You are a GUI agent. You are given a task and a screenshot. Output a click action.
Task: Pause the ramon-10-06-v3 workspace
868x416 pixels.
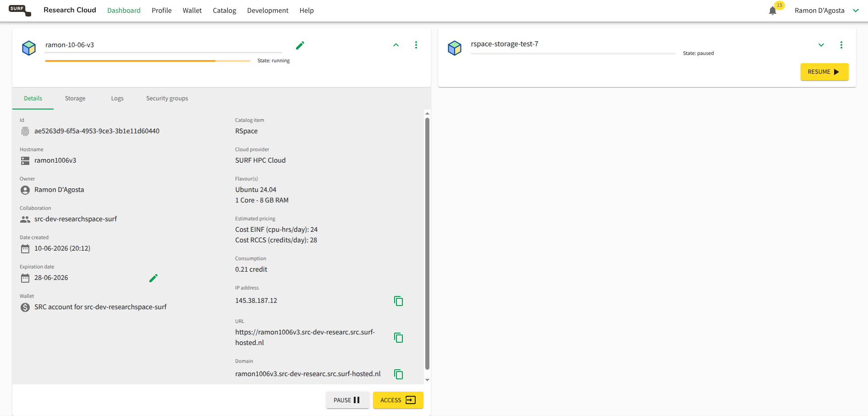click(x=347, y=400)
